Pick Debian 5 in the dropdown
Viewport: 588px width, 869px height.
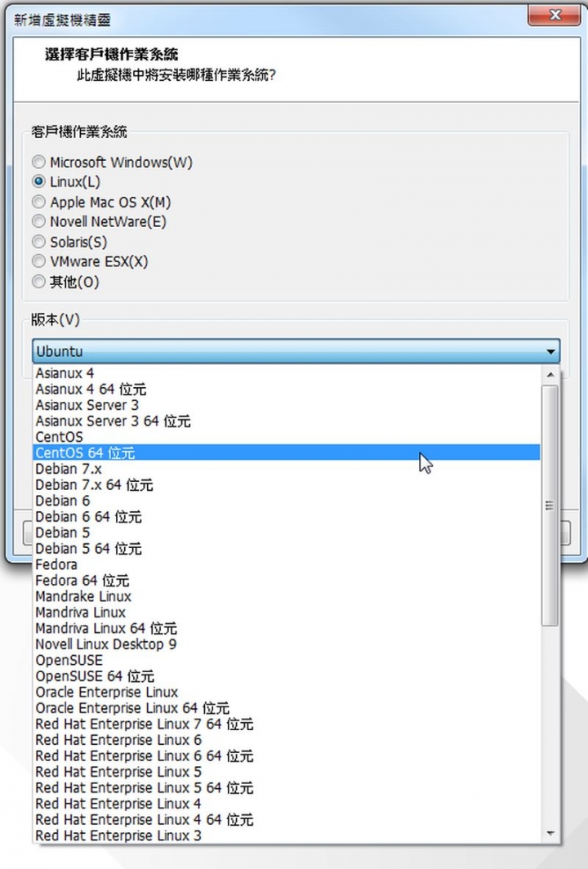pos(287,533)
